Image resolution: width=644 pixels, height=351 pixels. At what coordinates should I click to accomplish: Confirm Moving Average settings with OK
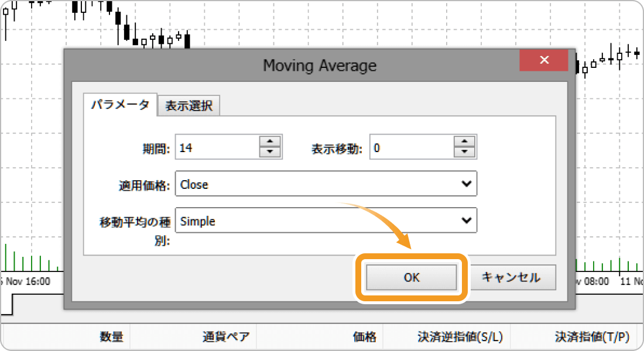click(x=411, y=277)
